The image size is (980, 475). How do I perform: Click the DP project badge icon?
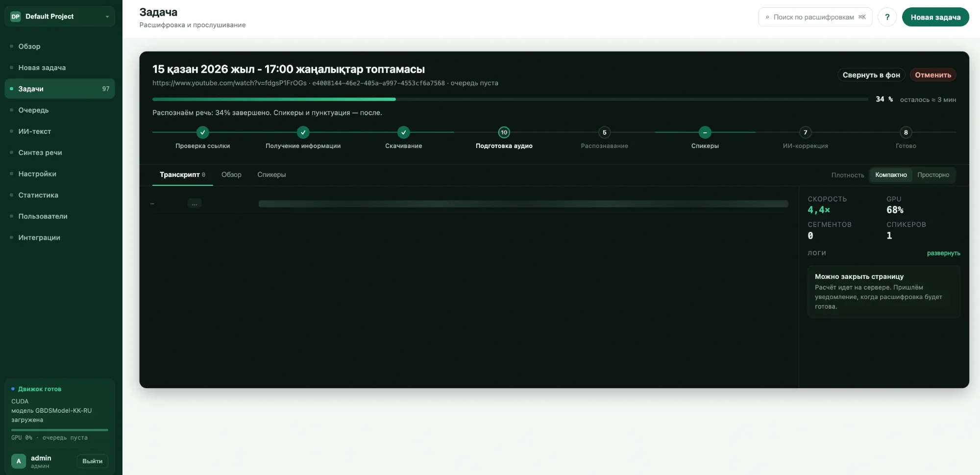pyautogui.click(x=16, y=17)
